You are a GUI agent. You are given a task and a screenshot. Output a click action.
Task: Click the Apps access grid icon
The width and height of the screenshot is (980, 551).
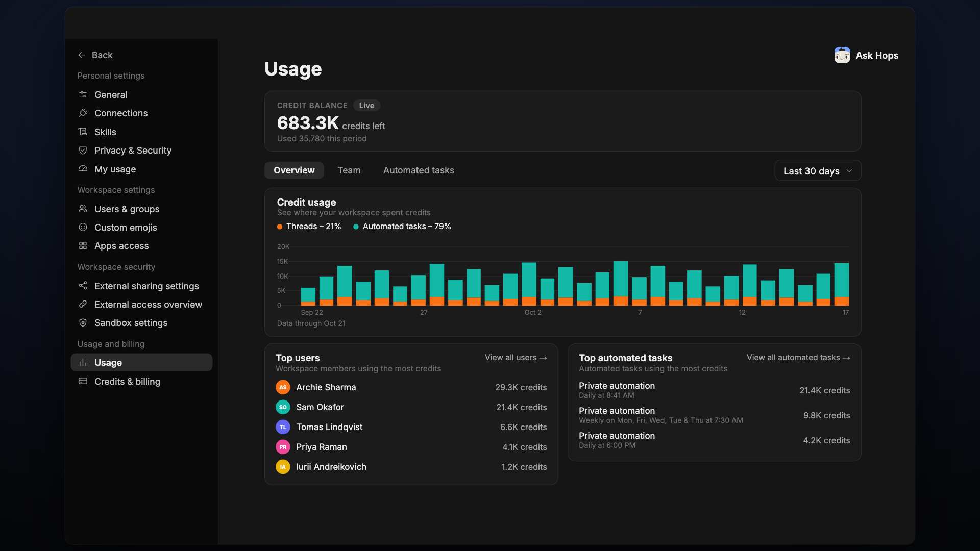tap(83, 245)
